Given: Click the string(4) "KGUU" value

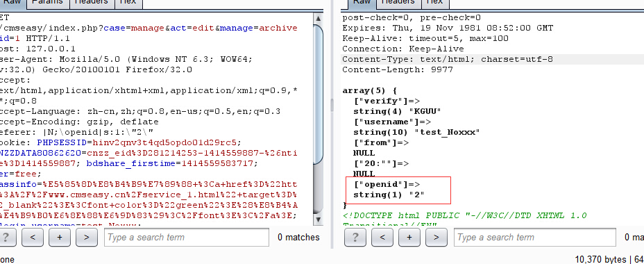Looking at the screenshot, I should (x=397, y=111).
